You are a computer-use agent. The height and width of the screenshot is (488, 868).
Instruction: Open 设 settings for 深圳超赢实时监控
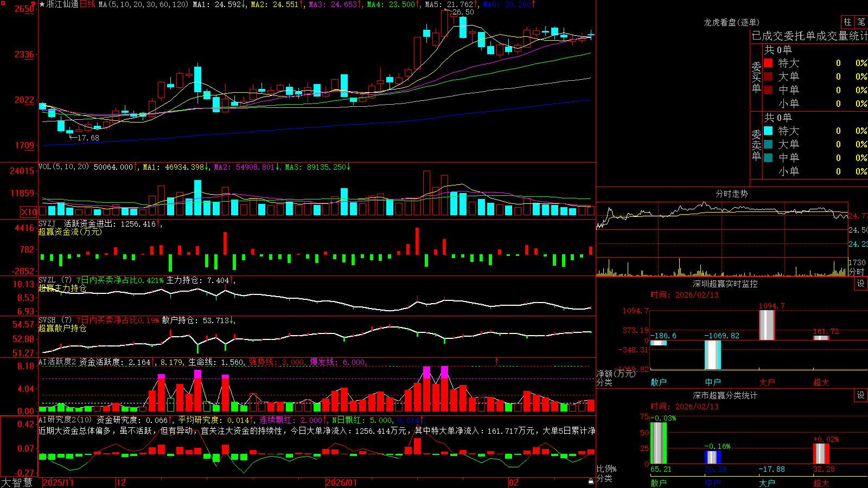click(x=861, y=284)
